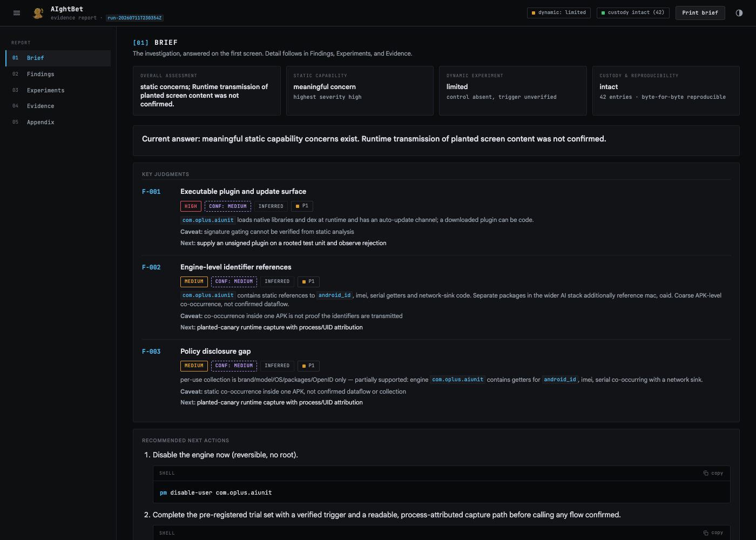Open the Brief section in sidebar
756x540 pixels.
(x=58, y=58)
